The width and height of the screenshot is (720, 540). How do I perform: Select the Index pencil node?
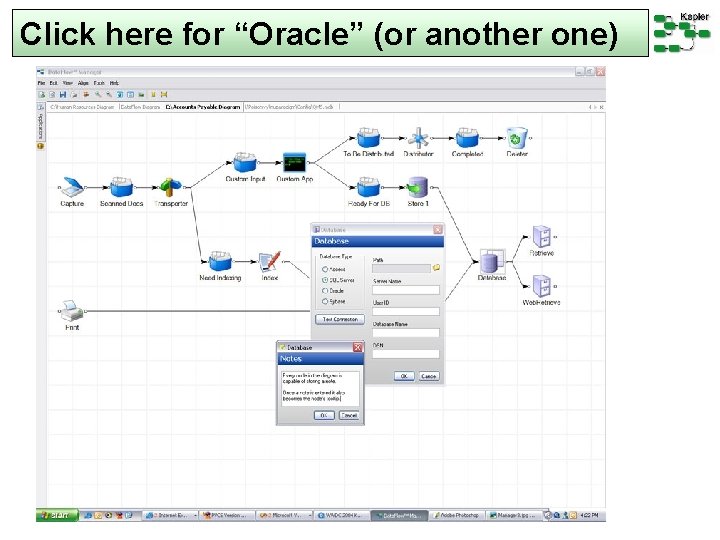pos(270,261)
